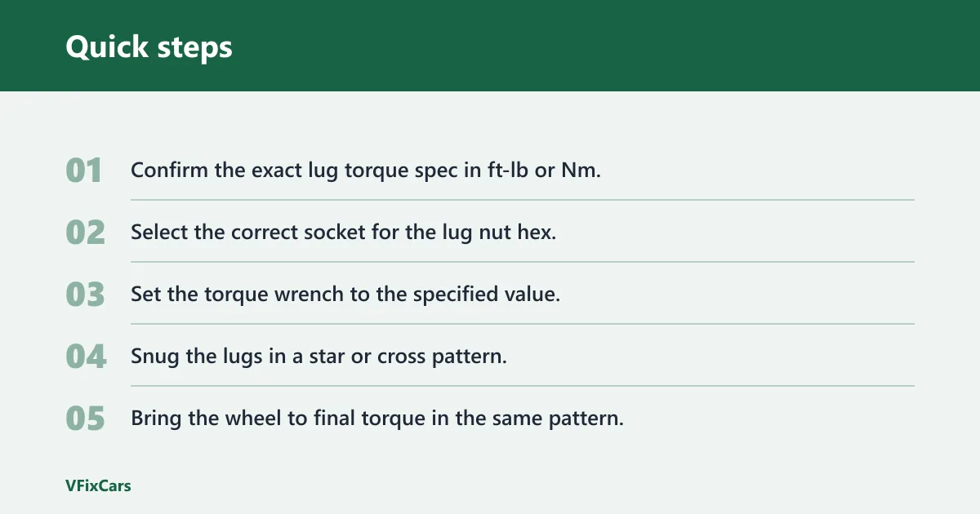The width and height of the screenshot is (980, 514).
Task: Select the step number 02
Action: [86, 233]
